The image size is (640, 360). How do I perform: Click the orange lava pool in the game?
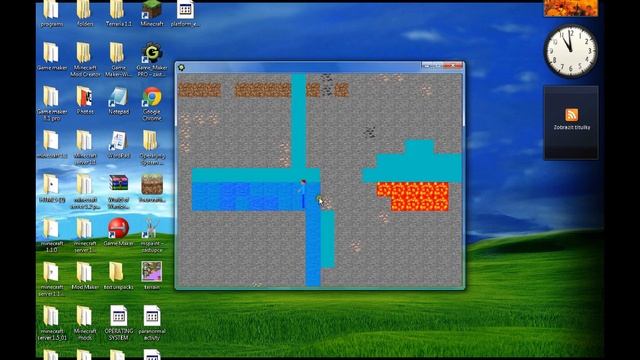click(x=414, y=196)
